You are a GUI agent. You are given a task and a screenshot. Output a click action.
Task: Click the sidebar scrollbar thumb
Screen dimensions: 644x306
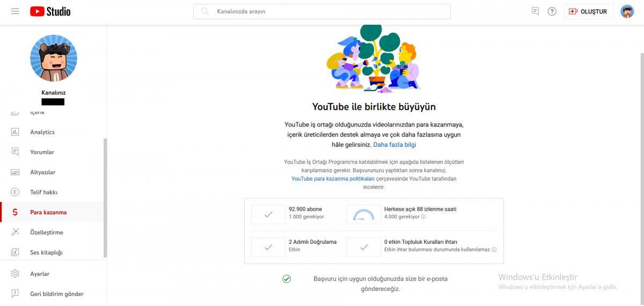pos(105,198)
